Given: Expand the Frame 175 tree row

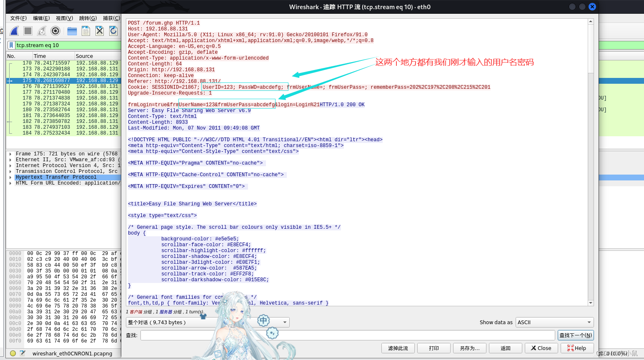Looking at the screenshot, I should pos(10,154).
